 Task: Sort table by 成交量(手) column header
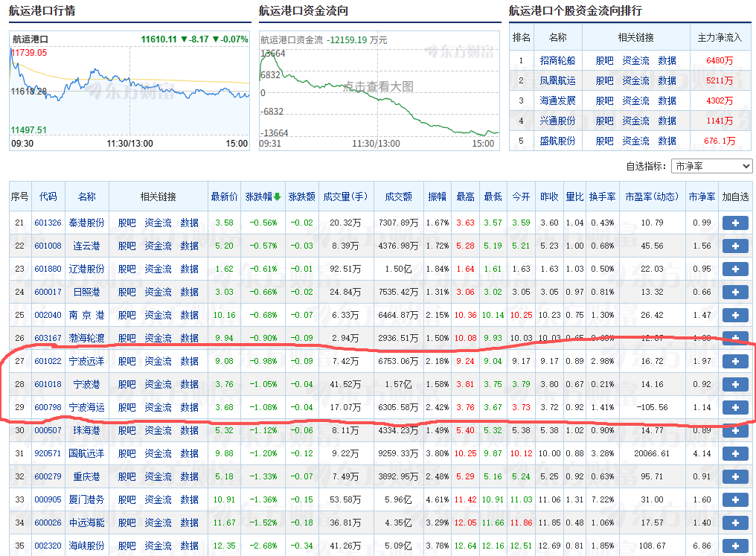pos(345,196)
